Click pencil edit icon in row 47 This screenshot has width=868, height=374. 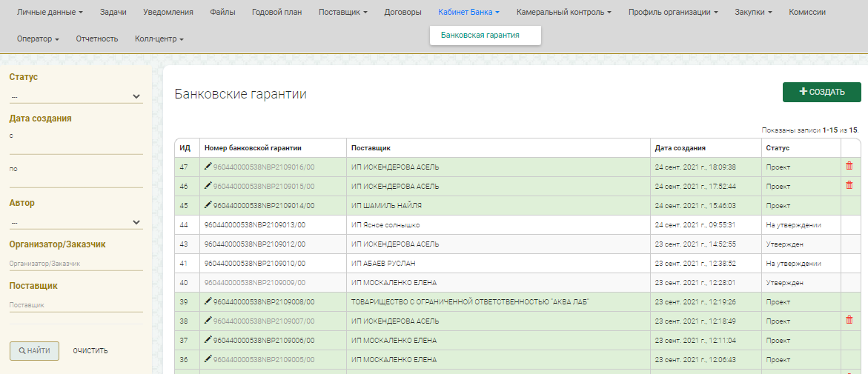click(x=208, y=167)
